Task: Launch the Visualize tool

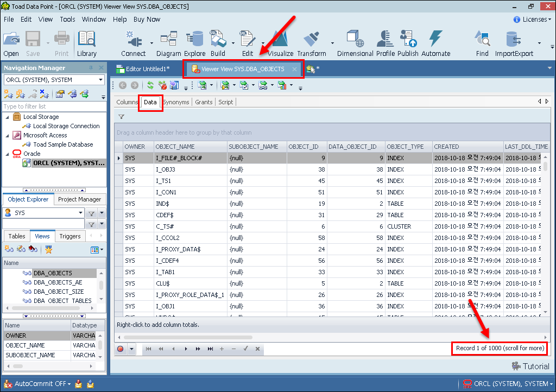Action: click(280, 43)
